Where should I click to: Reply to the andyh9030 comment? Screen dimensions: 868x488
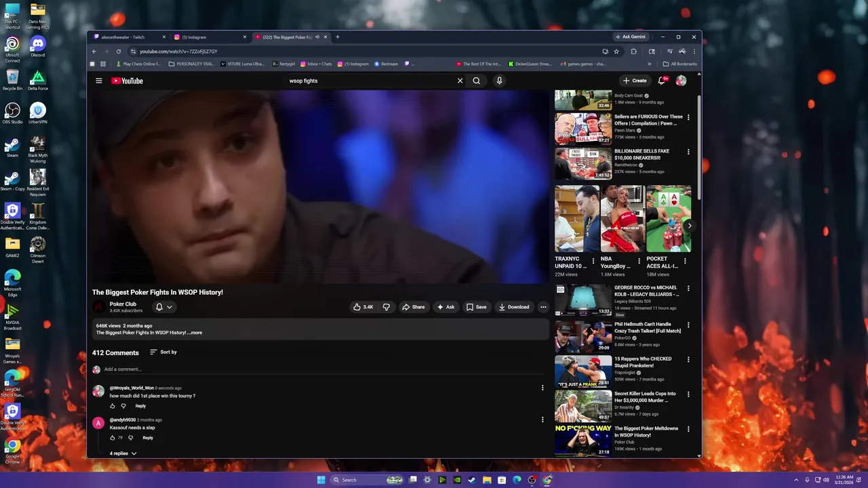(148, 438)
